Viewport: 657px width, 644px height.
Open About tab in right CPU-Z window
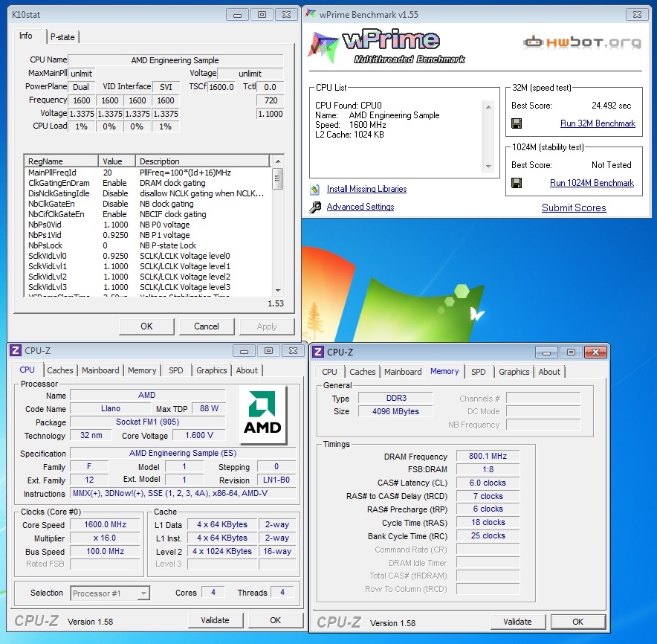coord(549,372)
